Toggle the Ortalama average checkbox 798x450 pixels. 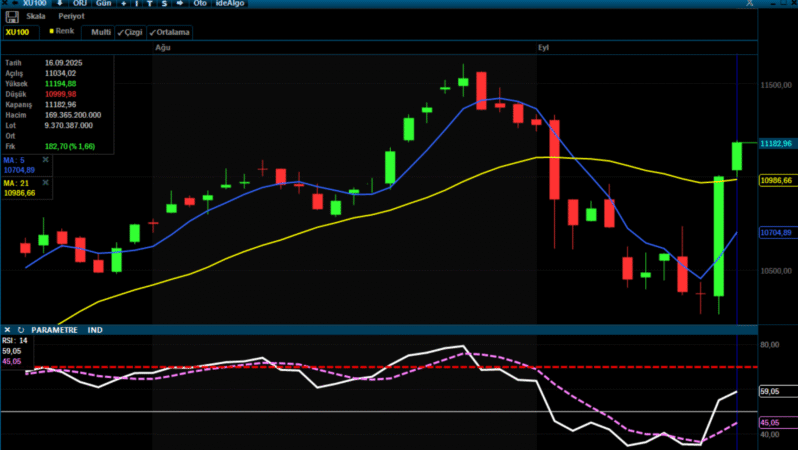click(x=169, y=32)
